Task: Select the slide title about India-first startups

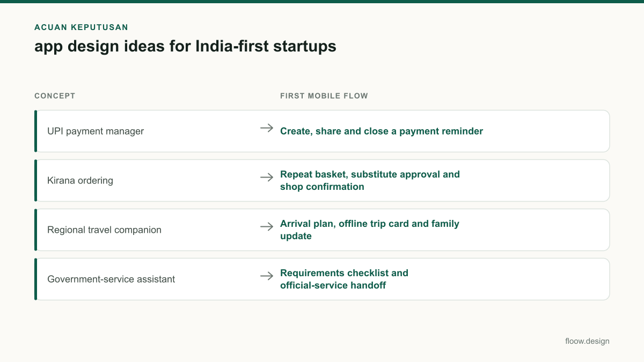Action: coord(185,47)
